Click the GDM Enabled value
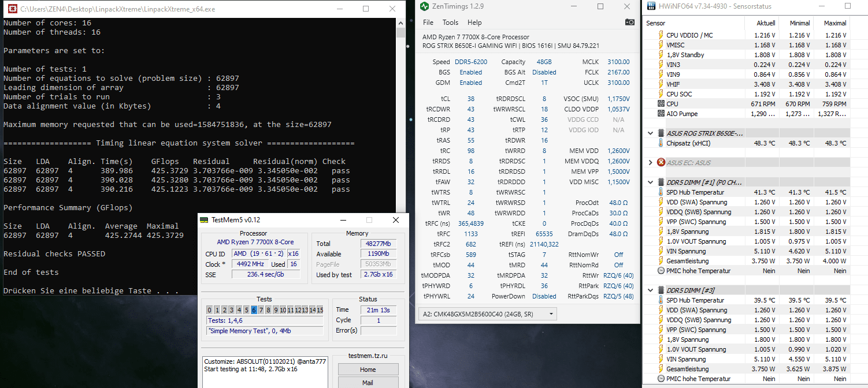 point(470,83)
